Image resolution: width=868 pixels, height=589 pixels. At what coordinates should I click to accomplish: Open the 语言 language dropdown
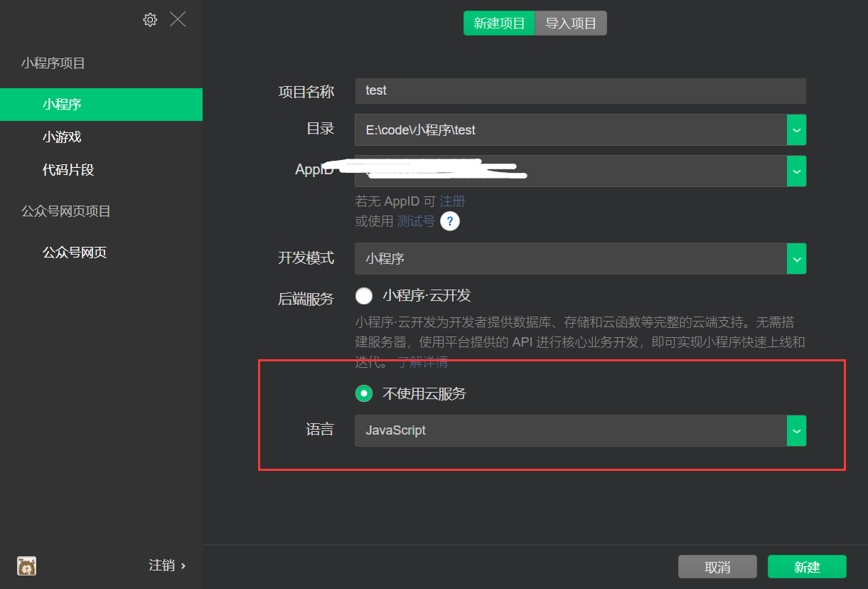click(795, 430)
